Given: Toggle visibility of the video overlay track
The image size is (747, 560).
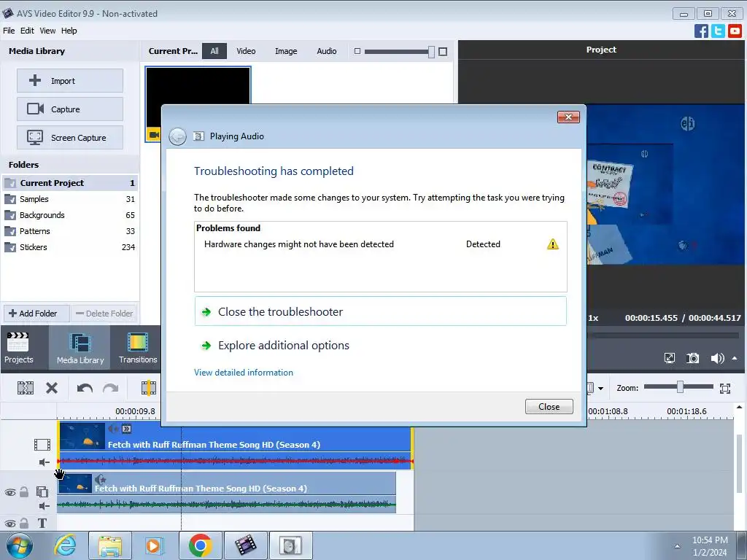Looking at the screenshot, I should (x=10, y=492).
